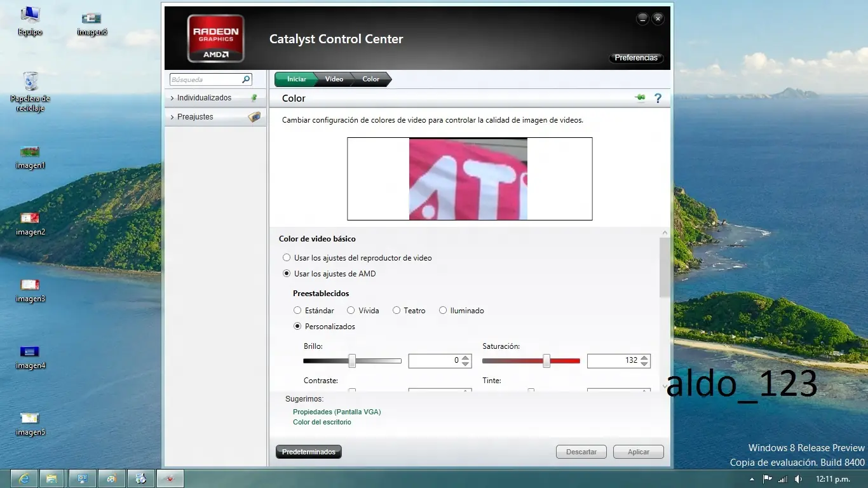868x488 pixels.
Task: Click the Predeterminados button
Action: point(309,452)
